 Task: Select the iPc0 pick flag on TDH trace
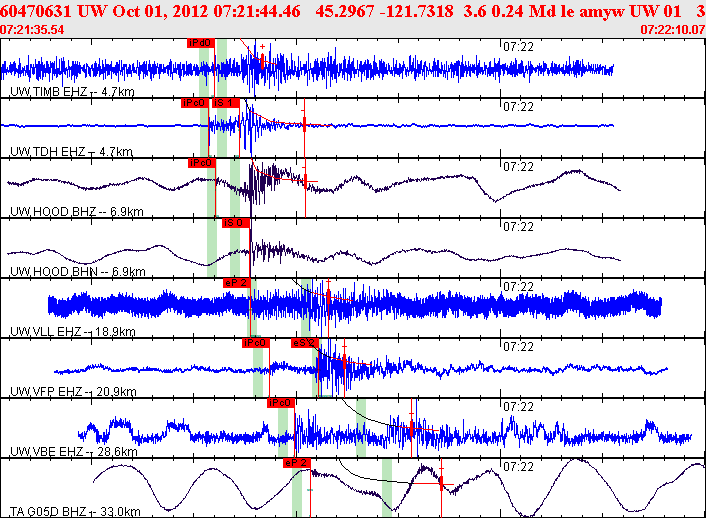[195, 103]
